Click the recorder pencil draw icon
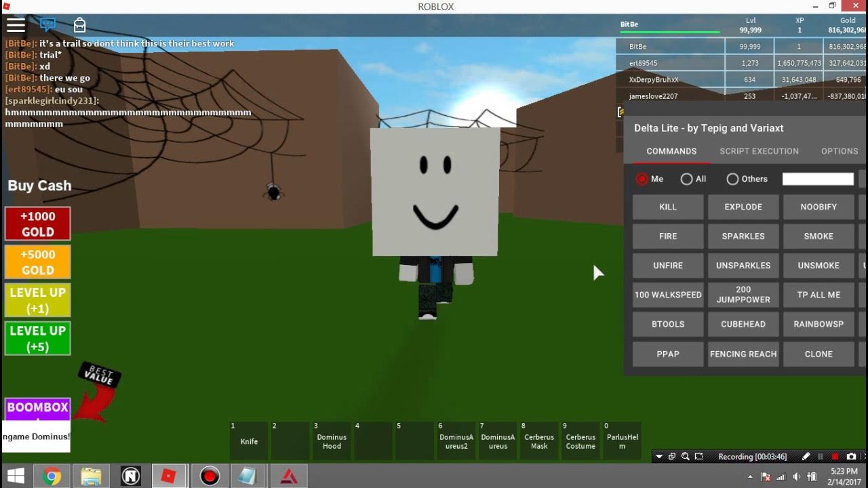 806,457
